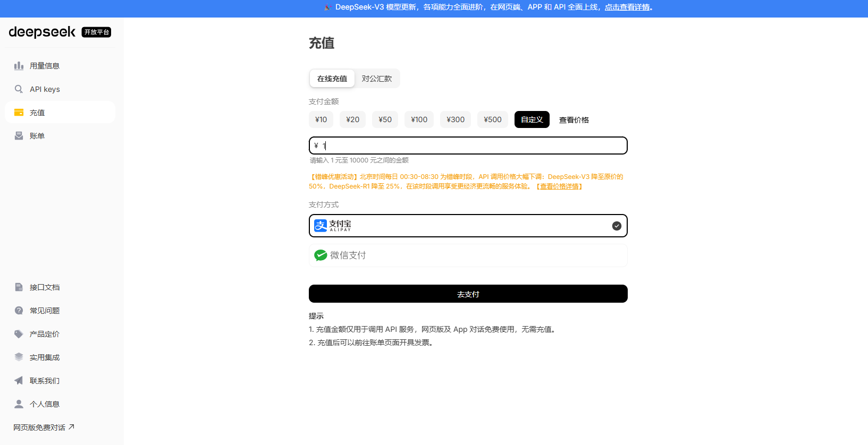
Task: Click the product pricing tag icon
Action: (x=19, y=334)
